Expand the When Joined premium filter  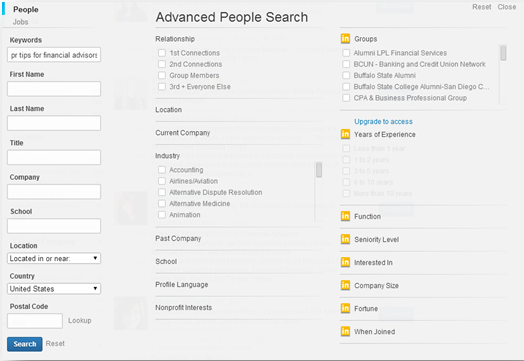tap(375, 332)
